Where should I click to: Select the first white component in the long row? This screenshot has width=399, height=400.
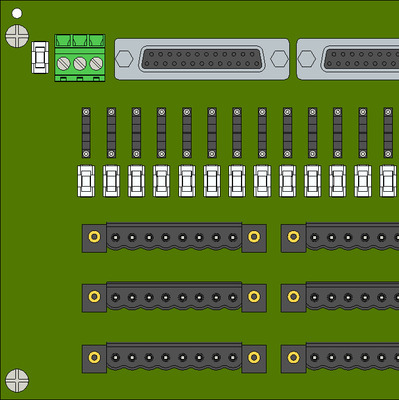point(86,181)
